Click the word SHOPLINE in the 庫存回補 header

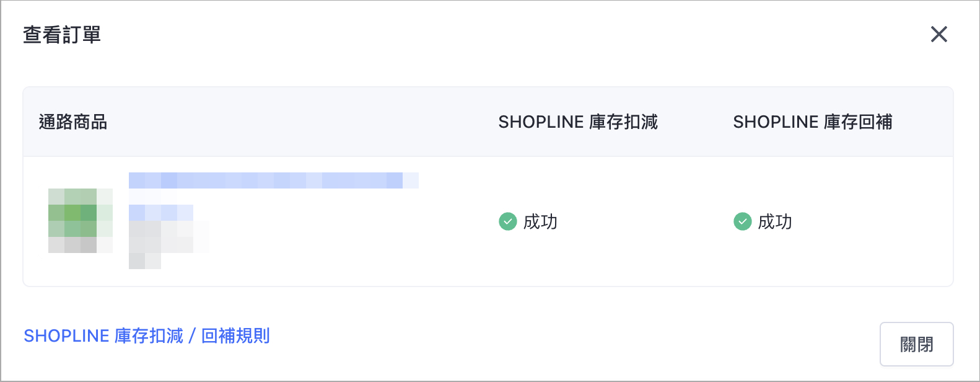coord(776,122)
